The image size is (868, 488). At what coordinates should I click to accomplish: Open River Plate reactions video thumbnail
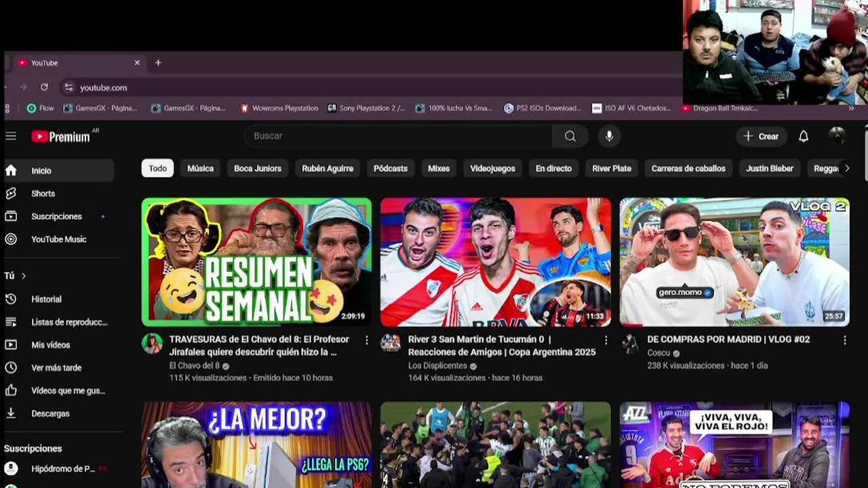click(496, 262)
